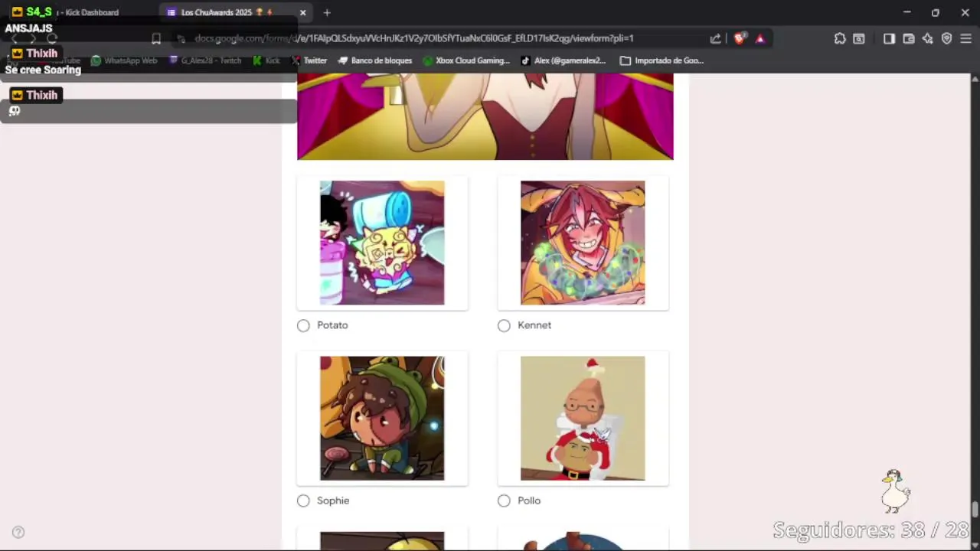The image size is (980, 551).
Task: Open Xbox Cloud Gaming bookmark
Action: 466,60
